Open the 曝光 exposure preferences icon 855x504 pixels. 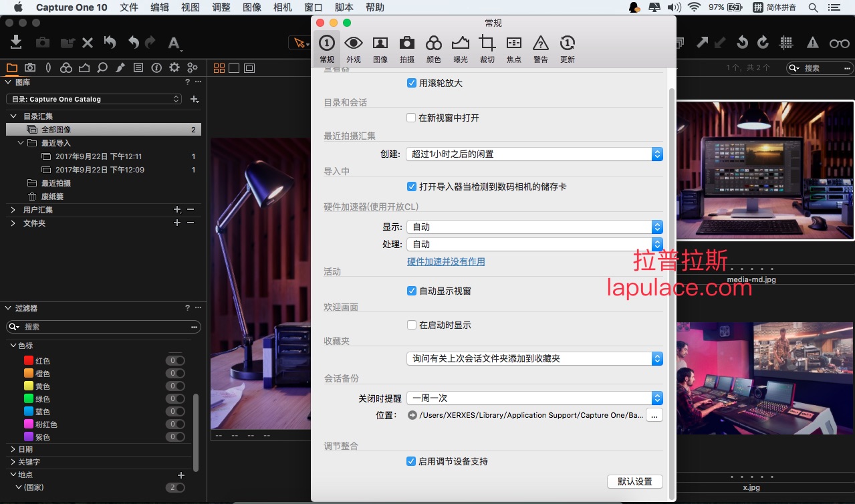point(460,49)
